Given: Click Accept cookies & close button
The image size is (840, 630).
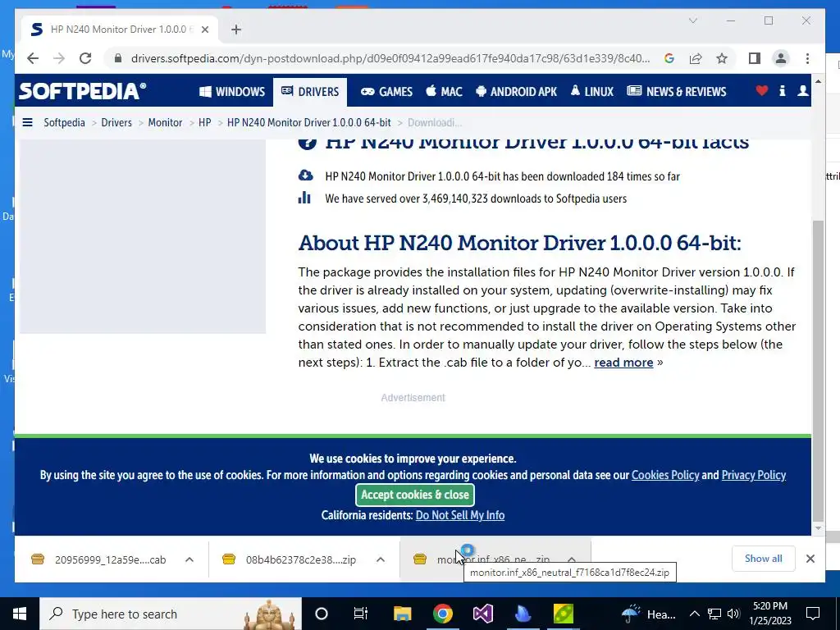Looking at the screenshot, I should tap(414, 495).
